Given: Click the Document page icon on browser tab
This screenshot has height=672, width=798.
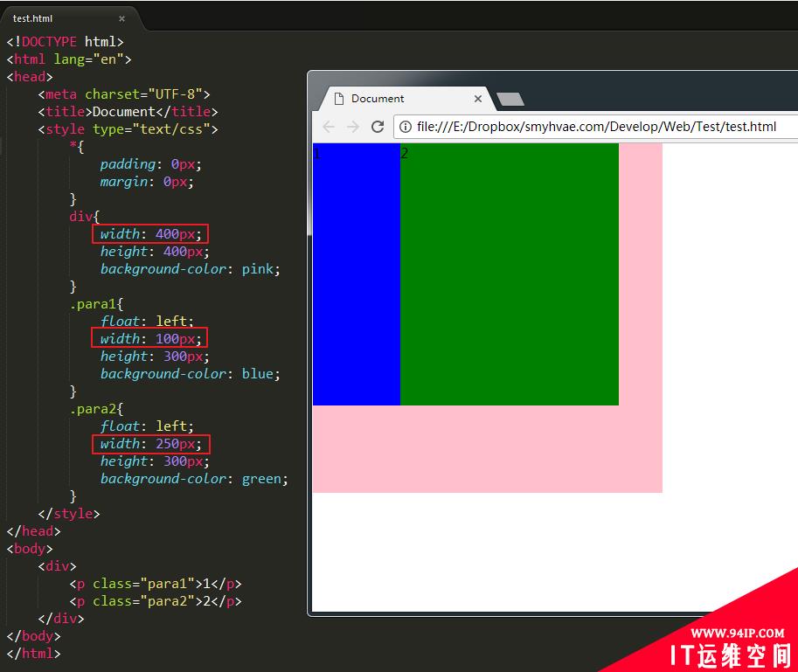Looking at the screenshot, I should coord(338,99).
